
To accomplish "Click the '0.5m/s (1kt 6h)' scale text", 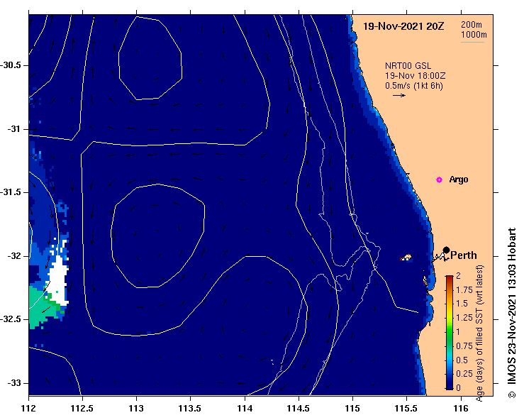I will (413, 86).
